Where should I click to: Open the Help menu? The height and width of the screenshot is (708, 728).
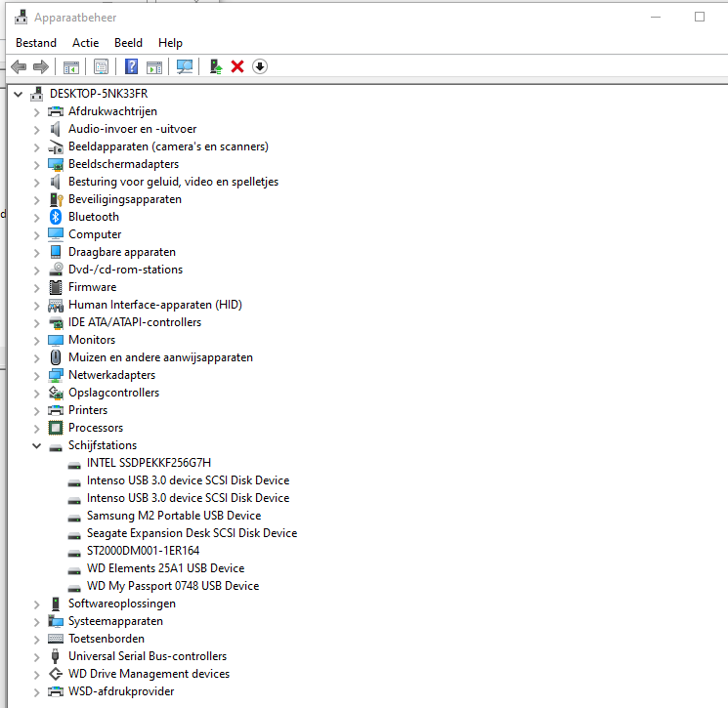click(170, 43)
